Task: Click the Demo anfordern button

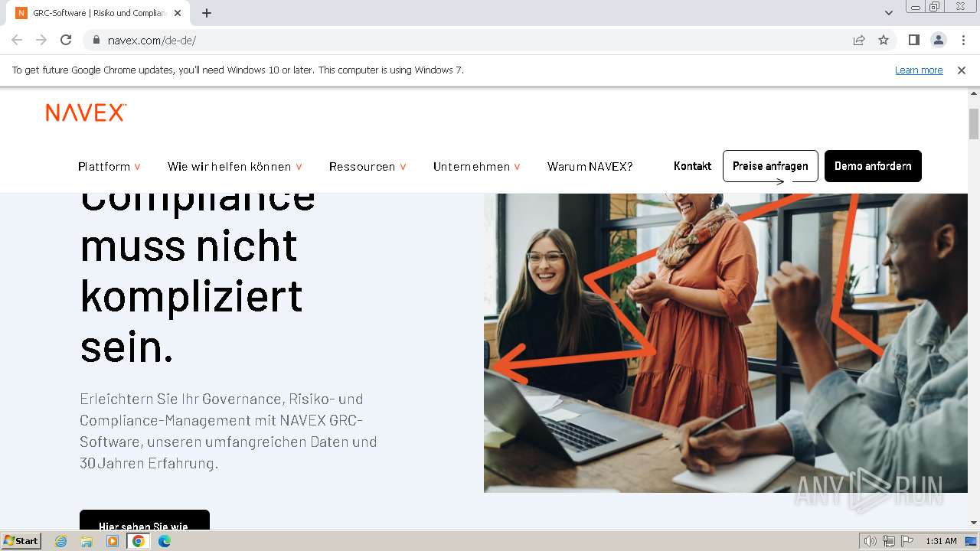Action: coord(873,166)
